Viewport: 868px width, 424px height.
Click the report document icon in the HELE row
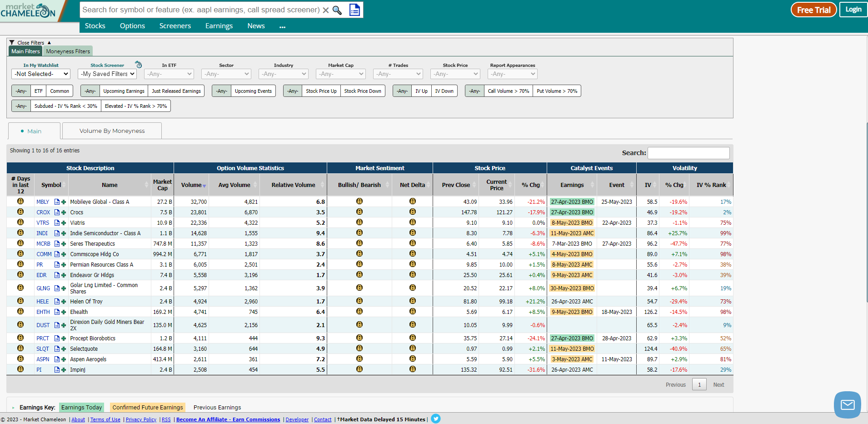[57, 302]
